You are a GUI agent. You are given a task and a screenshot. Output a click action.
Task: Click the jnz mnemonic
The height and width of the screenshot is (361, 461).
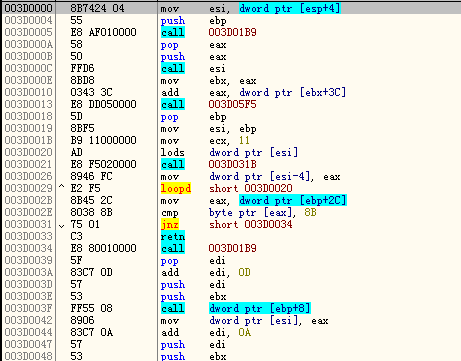[x=170, y=224]
